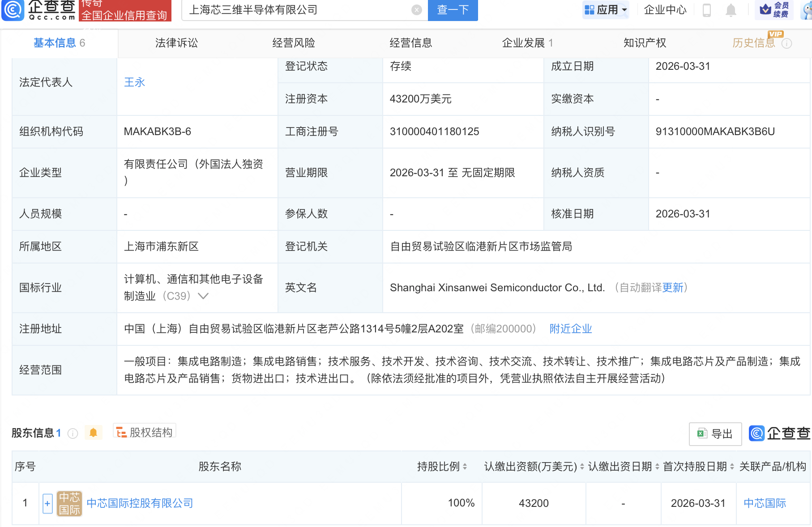Click the info icon beside 股东信息
812x527 pixels.
[x=73, y=433]
